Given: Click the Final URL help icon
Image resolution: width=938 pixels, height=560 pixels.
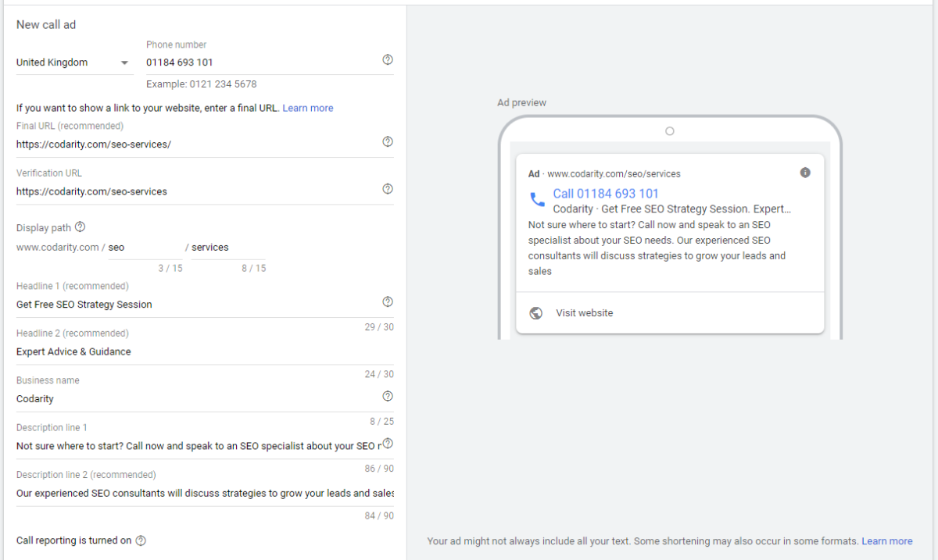Looking at the screenshot, I should pyautogui.click(x=387, y=141).
